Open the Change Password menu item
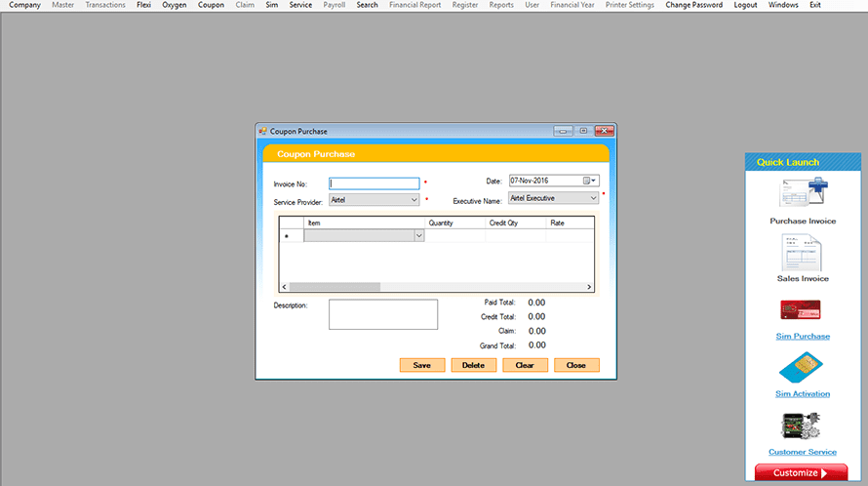Screen dimensions: 868x486 pyautogui.click(x=694, y=5)
